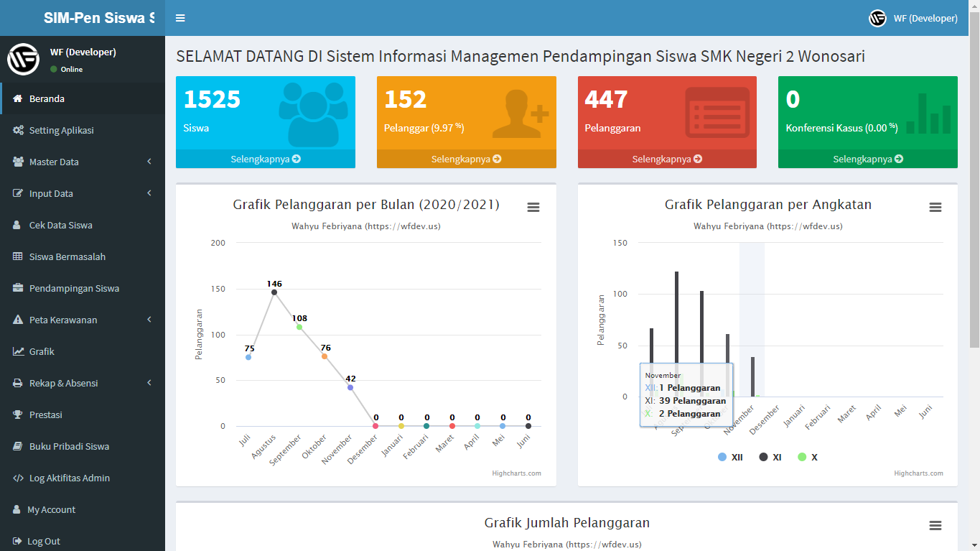
Task: Click the hamburger sidebar toggle icon
Action: 180,18
